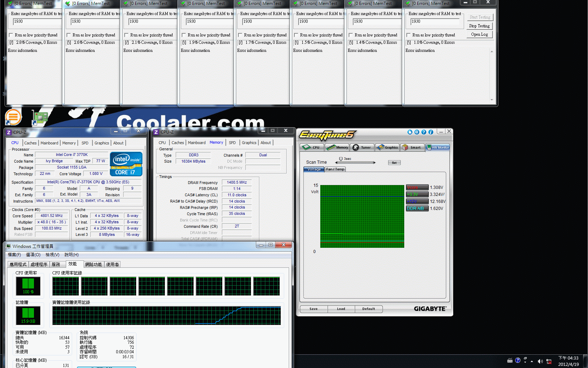Select the EasyTune6 Tuner tab

pos(362,148)
